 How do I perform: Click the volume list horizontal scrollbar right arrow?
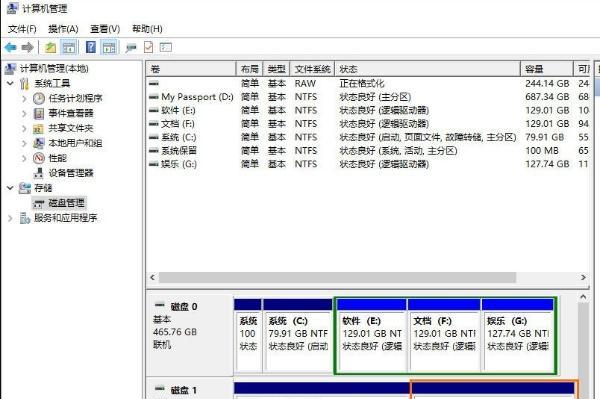[x=583, y=277]
